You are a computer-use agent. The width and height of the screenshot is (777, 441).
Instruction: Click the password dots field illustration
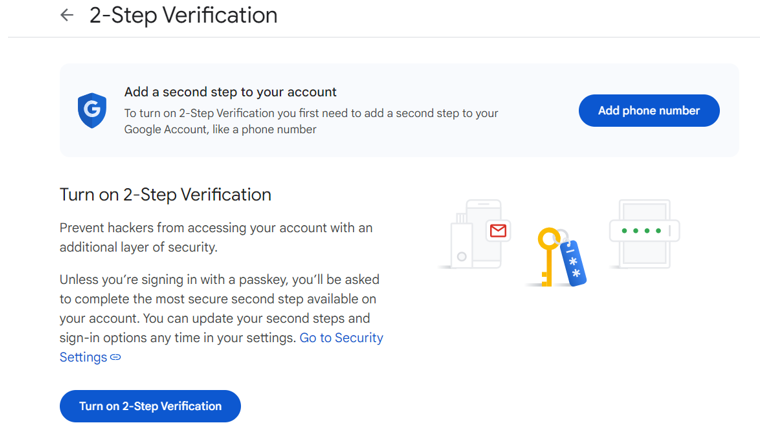644,230
